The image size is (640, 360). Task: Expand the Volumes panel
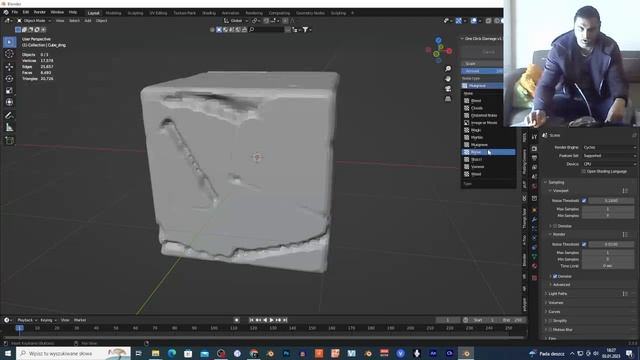point(555,303)
